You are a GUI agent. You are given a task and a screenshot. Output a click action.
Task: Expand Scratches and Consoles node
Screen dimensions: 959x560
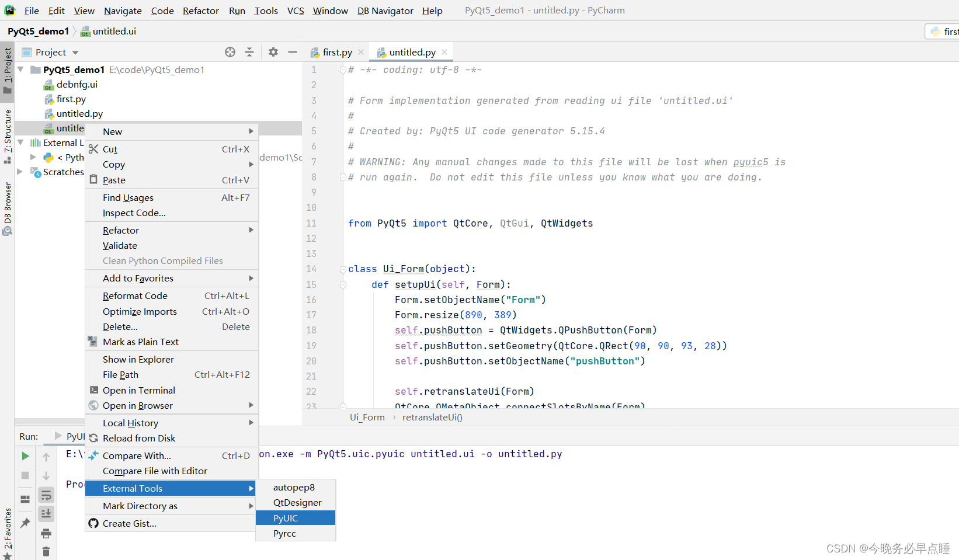(20, 172)
